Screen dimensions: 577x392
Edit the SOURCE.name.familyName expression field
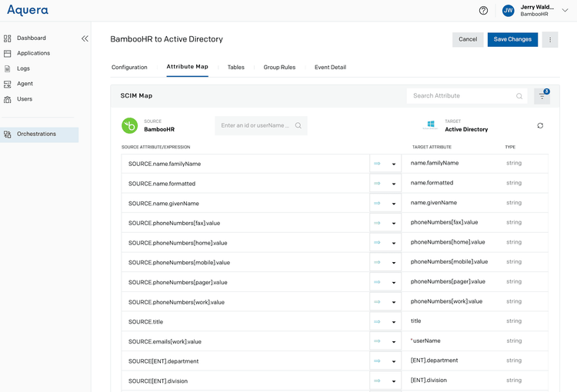(245, 164)
